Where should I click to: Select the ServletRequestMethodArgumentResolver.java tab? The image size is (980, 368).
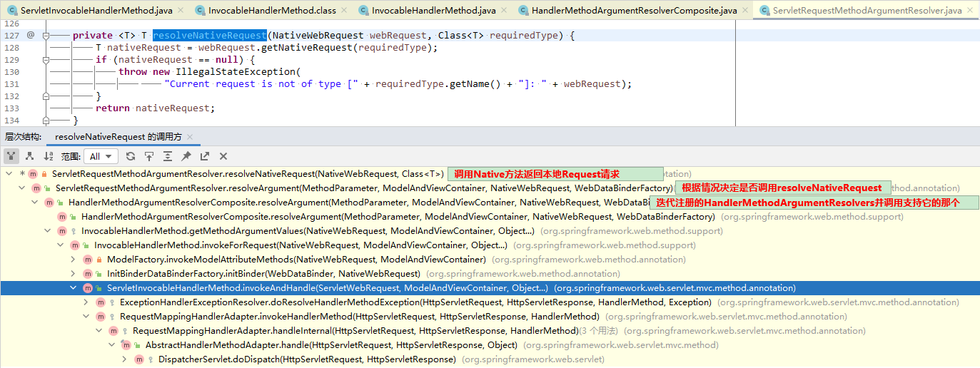click(868, 11)
